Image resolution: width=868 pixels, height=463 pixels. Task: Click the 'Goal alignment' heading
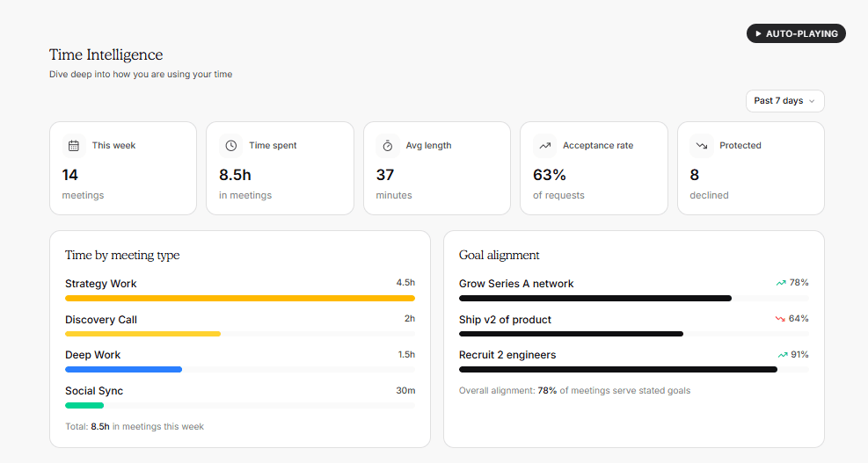(x=499, y=255)
